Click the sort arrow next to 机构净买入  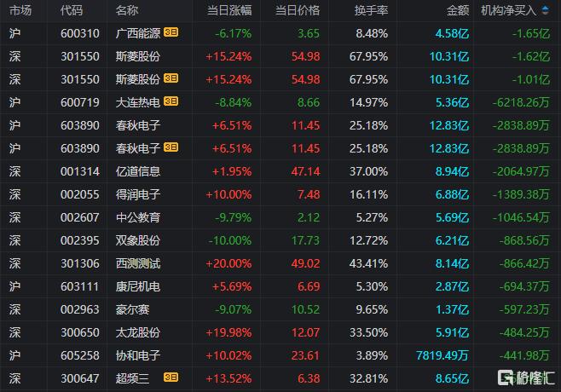click(546, 10)
